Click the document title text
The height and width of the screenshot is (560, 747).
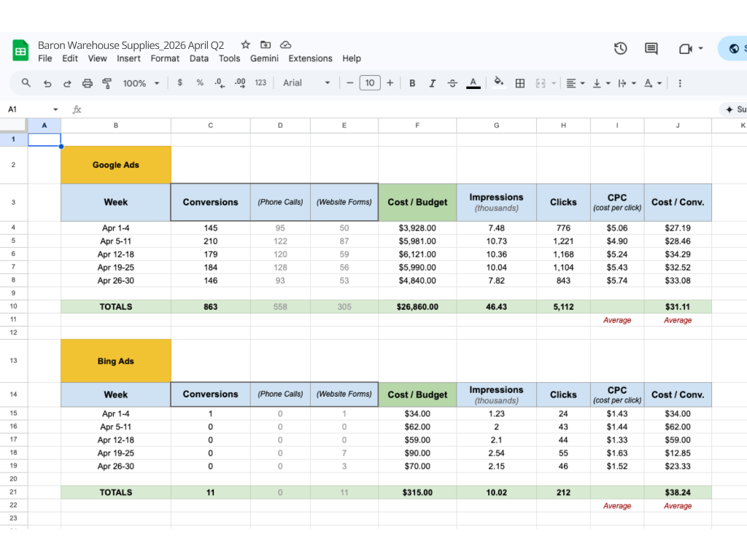pyautogui.click(x=131, y=45)
